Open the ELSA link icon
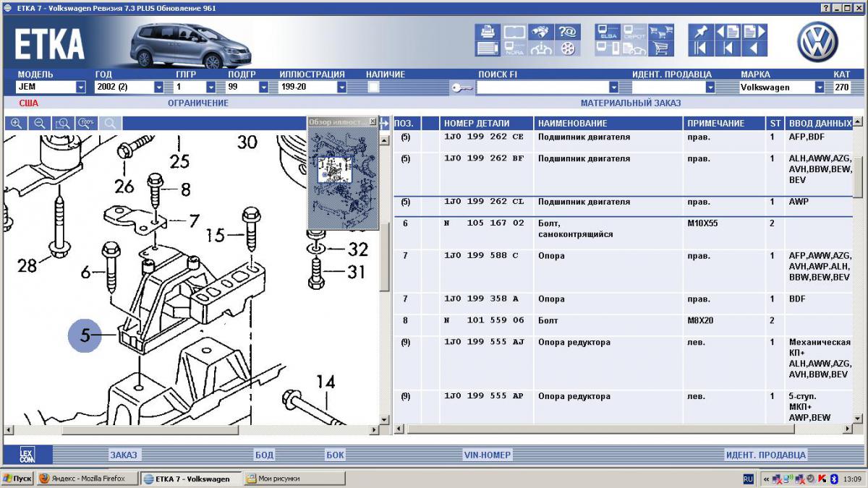The width and height of the screenshot is (868, 488). [608, 32]
